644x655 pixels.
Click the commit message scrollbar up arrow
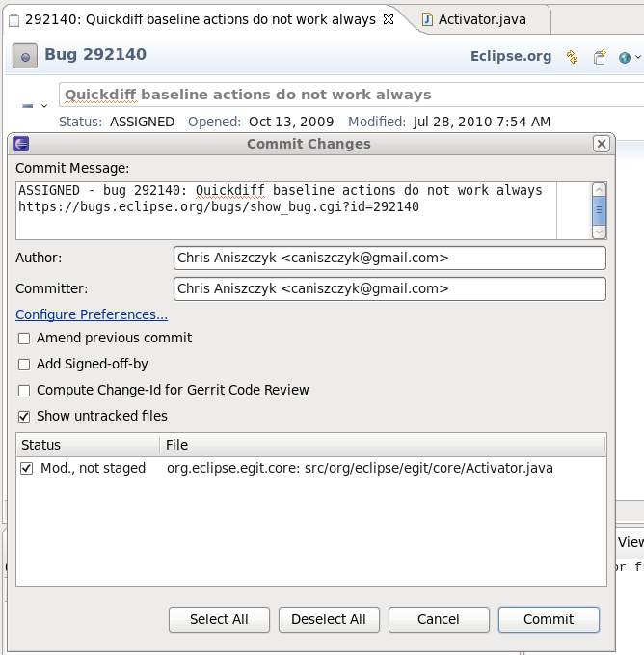599,190
